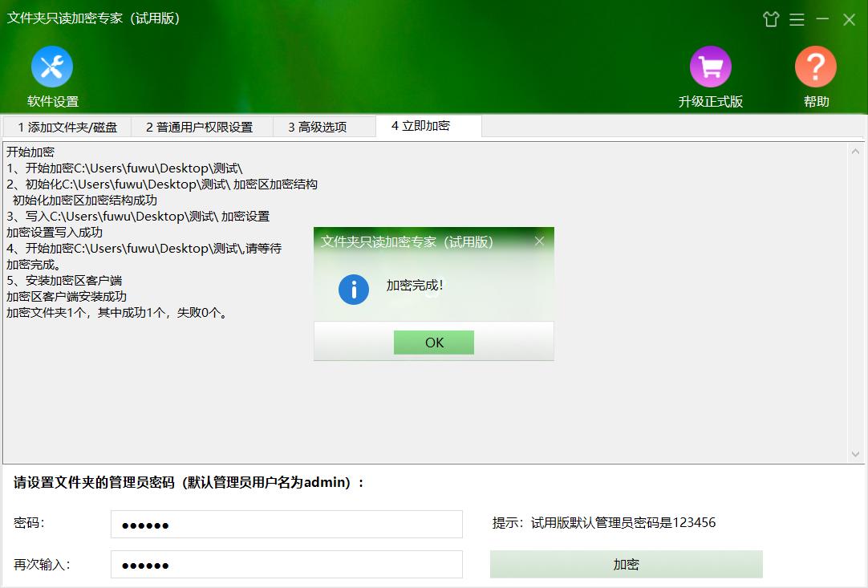Image resolution: width=868 pixels, height=588 pixels.
Task: Click the dialog title bar 文件夹只读加密专家
Action: [409, 240]
